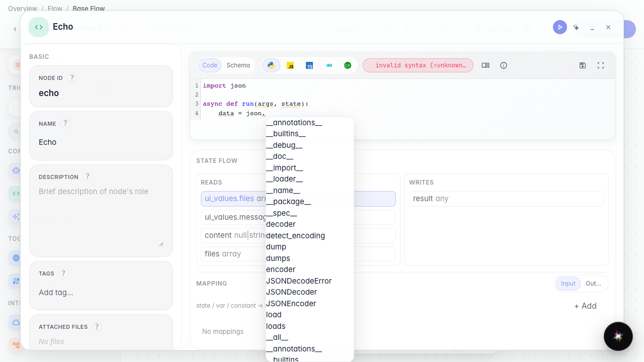Open Flow breadcrumb link
The width and height of the screenshot is (644, 362).
click(55, 9)
